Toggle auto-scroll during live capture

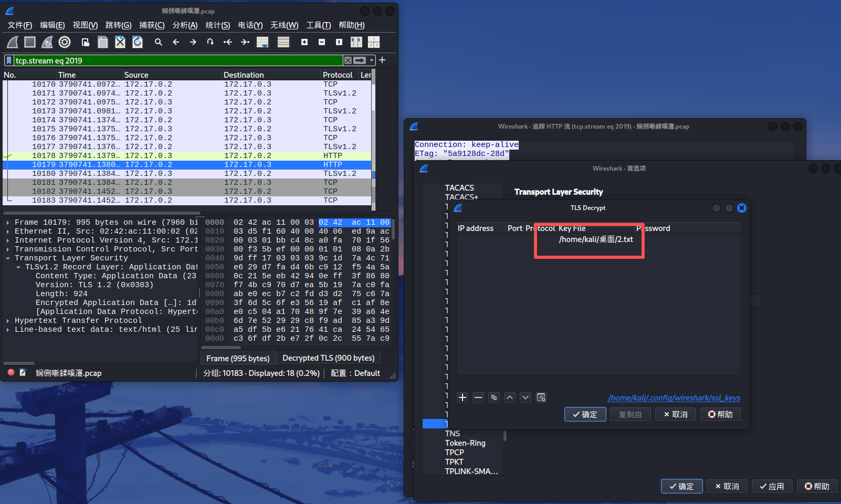point(262,42)
